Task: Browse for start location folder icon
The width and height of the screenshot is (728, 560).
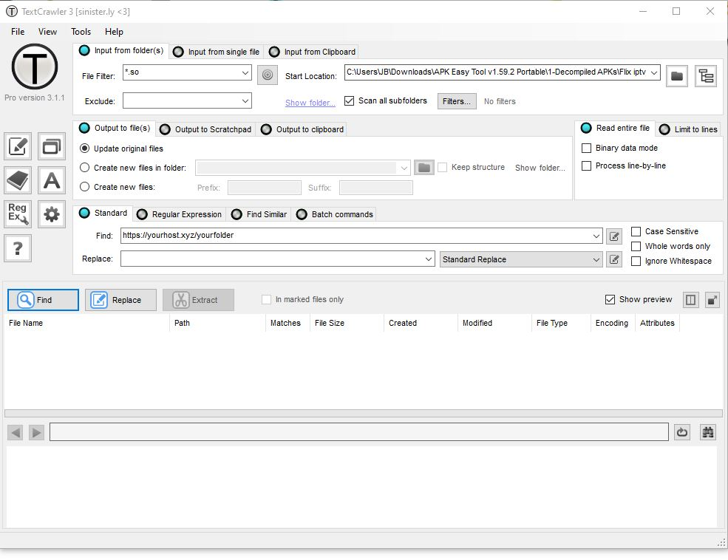Action: pos(676,75)
